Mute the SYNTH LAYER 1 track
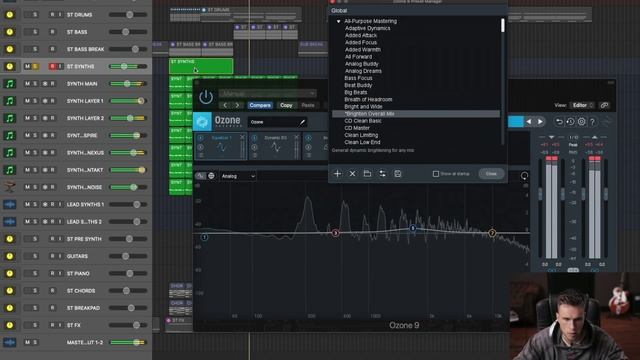Viewport: 640px width, 360px height. click(27, 101)
